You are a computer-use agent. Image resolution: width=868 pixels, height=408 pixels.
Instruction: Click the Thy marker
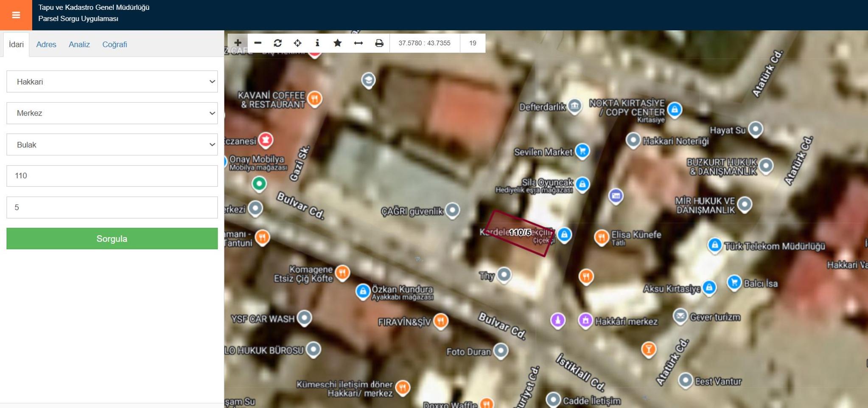[x=504, y=274]
